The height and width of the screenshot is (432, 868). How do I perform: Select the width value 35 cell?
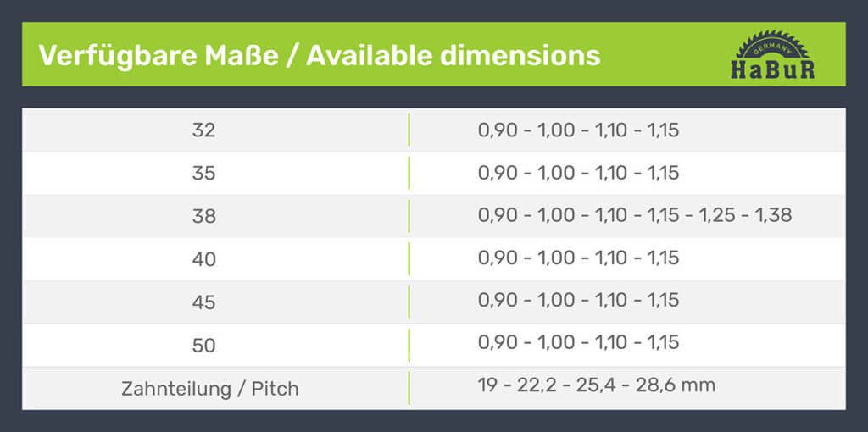203,174
